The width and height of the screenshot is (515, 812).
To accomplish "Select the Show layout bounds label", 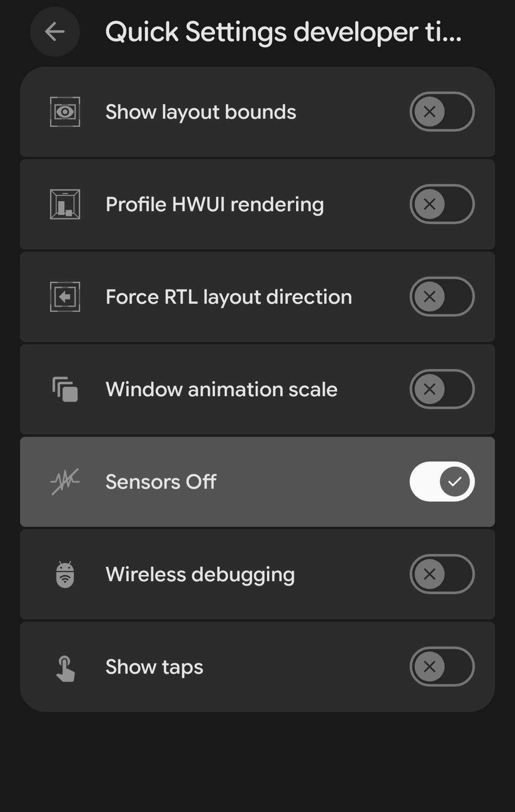I will 201,112.
